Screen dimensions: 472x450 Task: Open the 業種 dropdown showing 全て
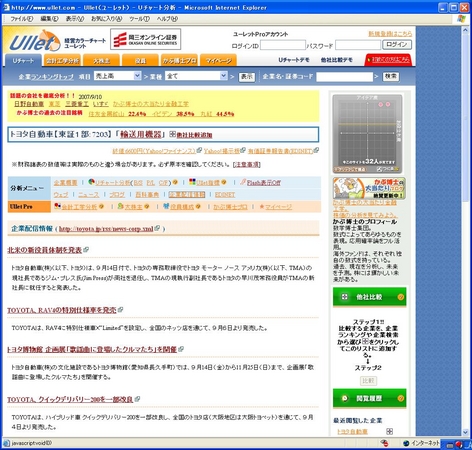pos(196,76)
